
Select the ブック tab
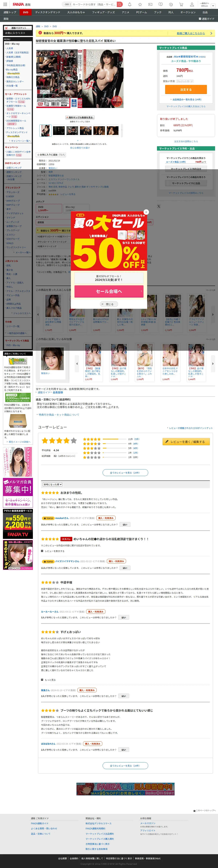click(x=158, y=12)
